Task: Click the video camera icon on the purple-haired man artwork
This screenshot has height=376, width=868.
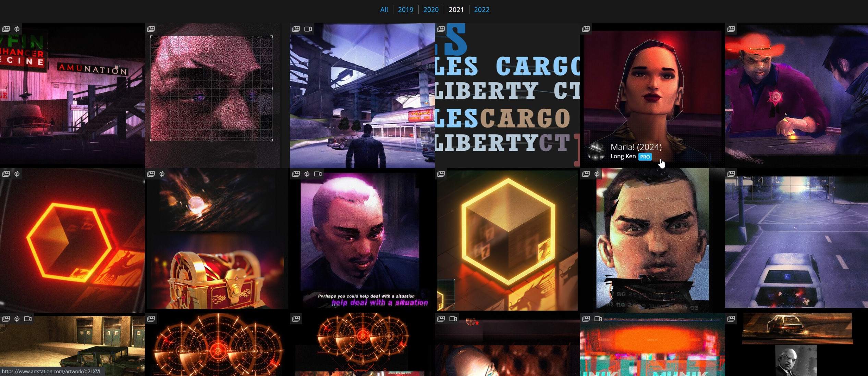Action: coord(318,174)
